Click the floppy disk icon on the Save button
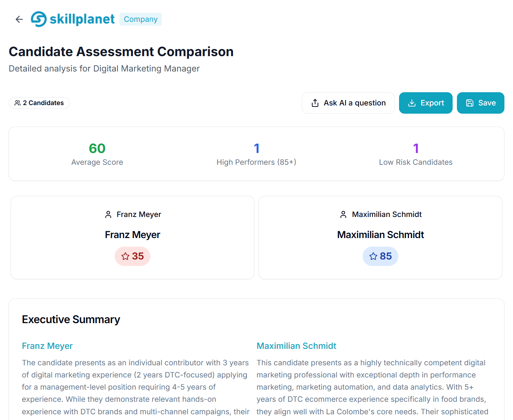The width and height of the screenshot is (513, 420). click(x=469, y=103)
